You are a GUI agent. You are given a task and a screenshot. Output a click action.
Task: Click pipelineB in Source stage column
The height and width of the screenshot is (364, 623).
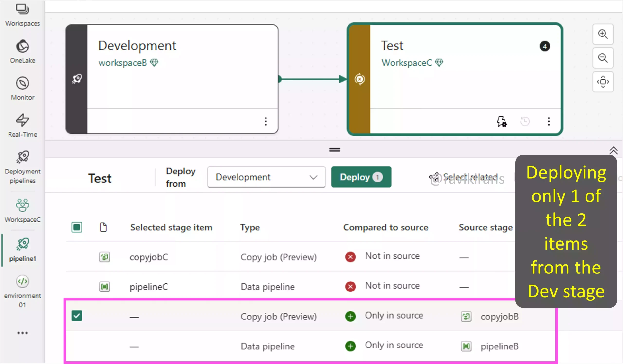coord(499,346)
